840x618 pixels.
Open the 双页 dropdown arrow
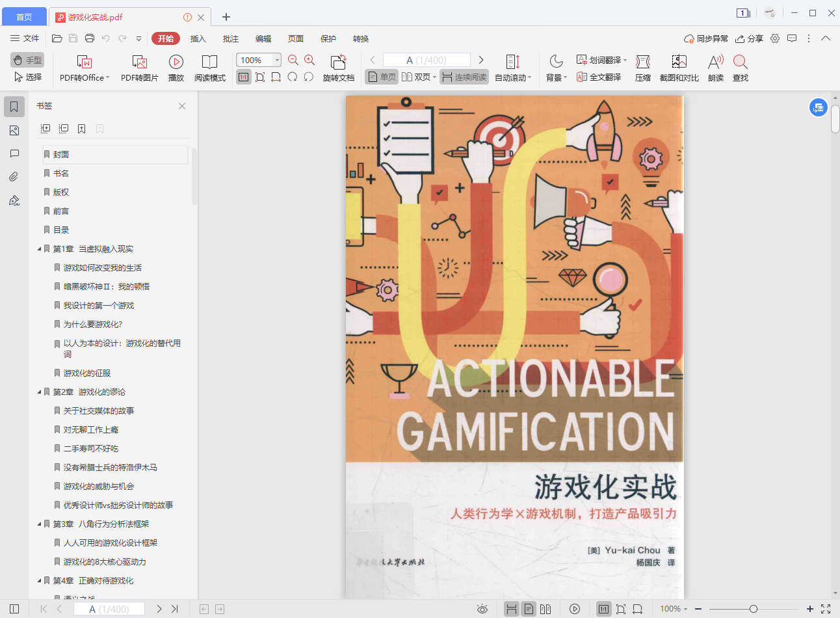434,77
